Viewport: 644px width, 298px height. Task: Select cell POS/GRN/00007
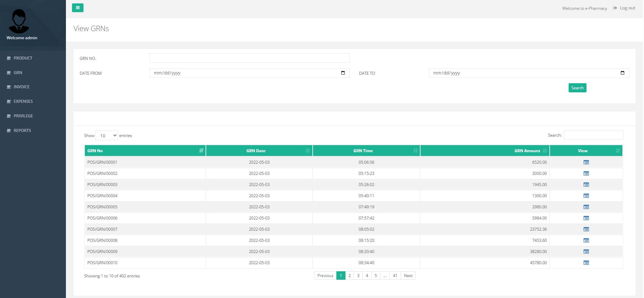pyautogui.click(x=145, y=229)
